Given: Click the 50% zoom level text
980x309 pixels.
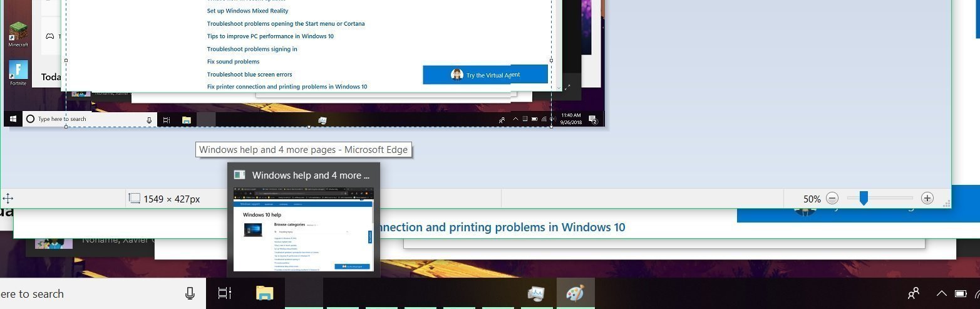Looking at the screenshot, I should point(812,199).
